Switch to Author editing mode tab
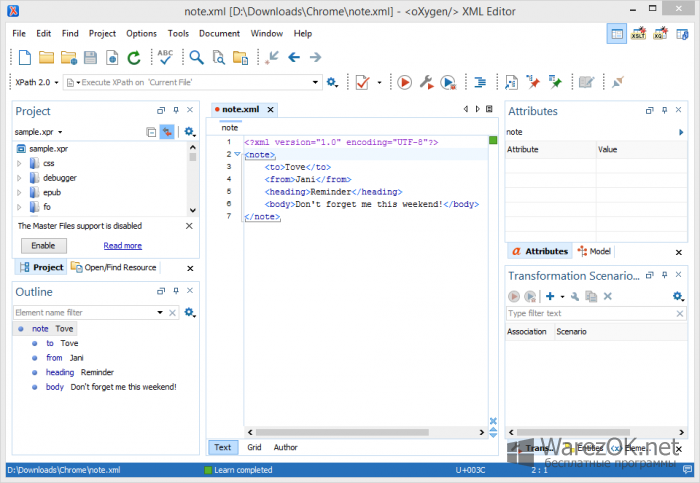 click(x=285, y=447)
